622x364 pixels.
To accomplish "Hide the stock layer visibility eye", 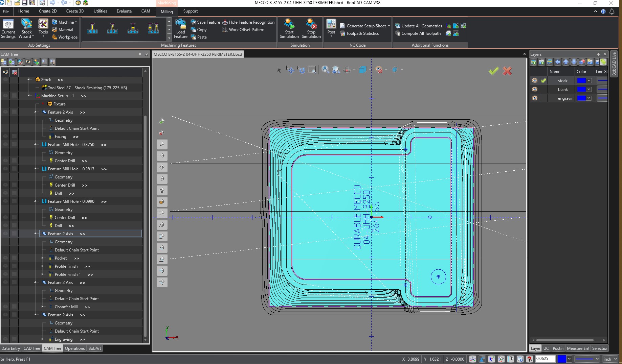I will pos(534,80).
